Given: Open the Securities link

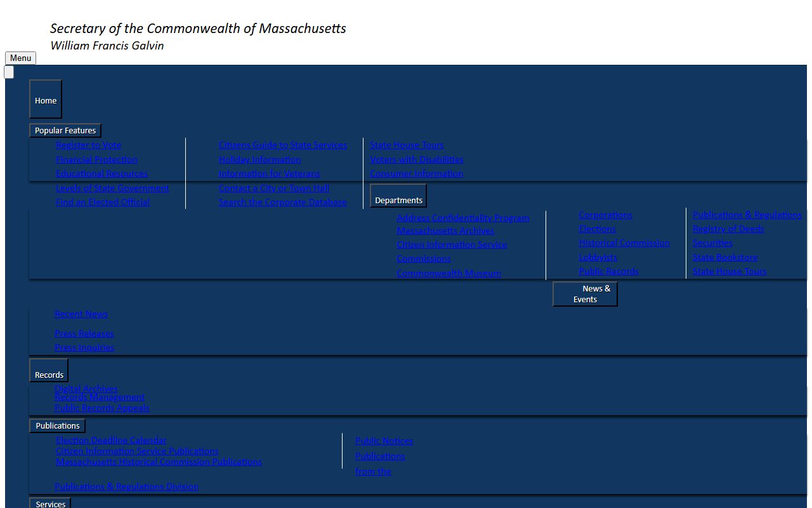Looking at the screenshot, I should (x=712, y=243).
